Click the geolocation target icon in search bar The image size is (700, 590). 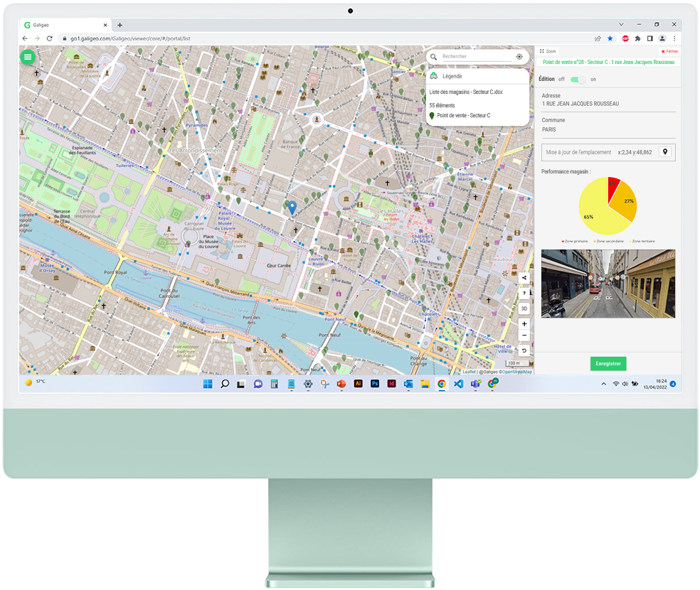click(519, 56)
